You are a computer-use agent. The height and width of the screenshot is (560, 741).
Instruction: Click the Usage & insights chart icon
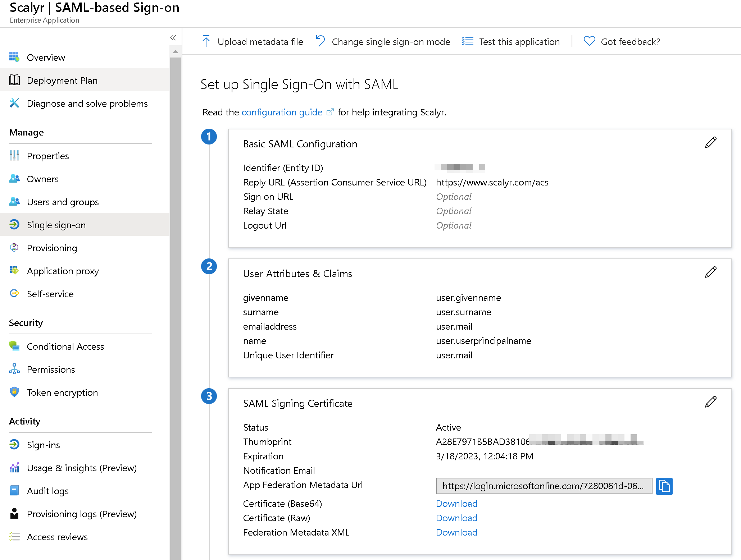[14, 468]
